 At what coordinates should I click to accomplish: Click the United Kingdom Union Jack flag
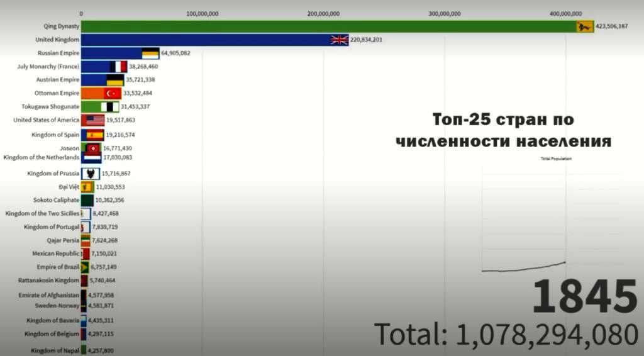340,40
